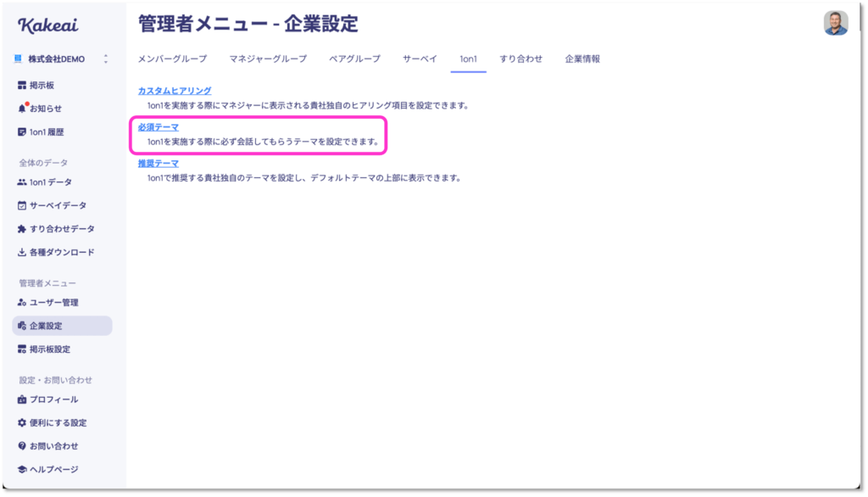The image size is (868, 497).
Task: Switch to the 企業情報 tab
Action: point(581,59)
